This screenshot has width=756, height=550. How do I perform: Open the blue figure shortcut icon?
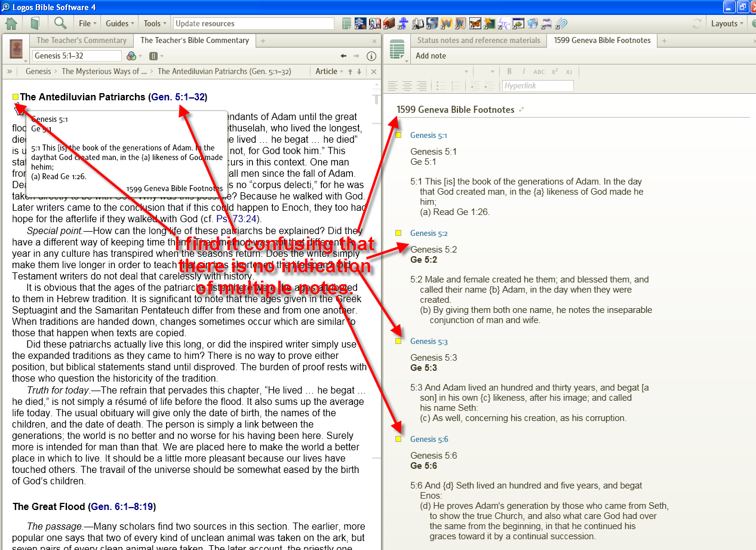[404, 24]
